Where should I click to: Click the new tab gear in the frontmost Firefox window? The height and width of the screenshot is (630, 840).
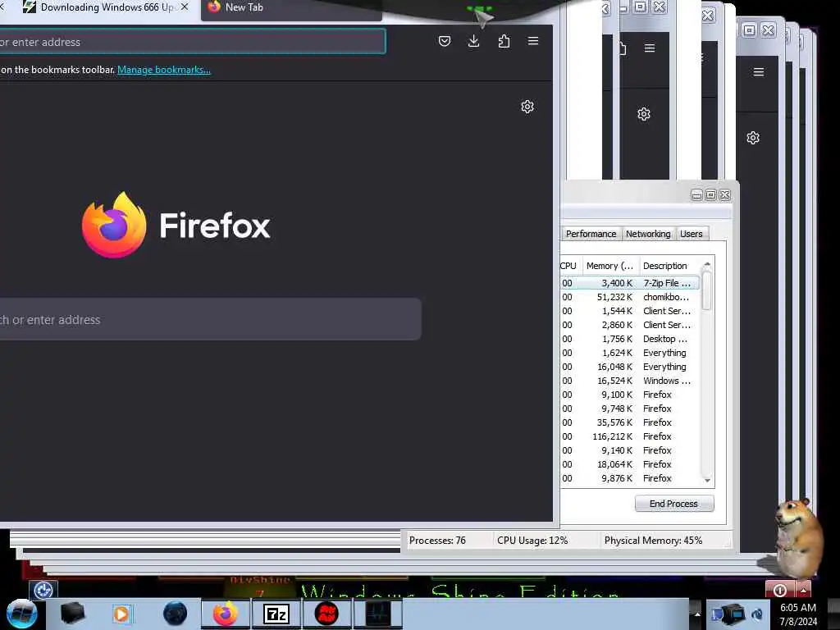coord(527,107)
